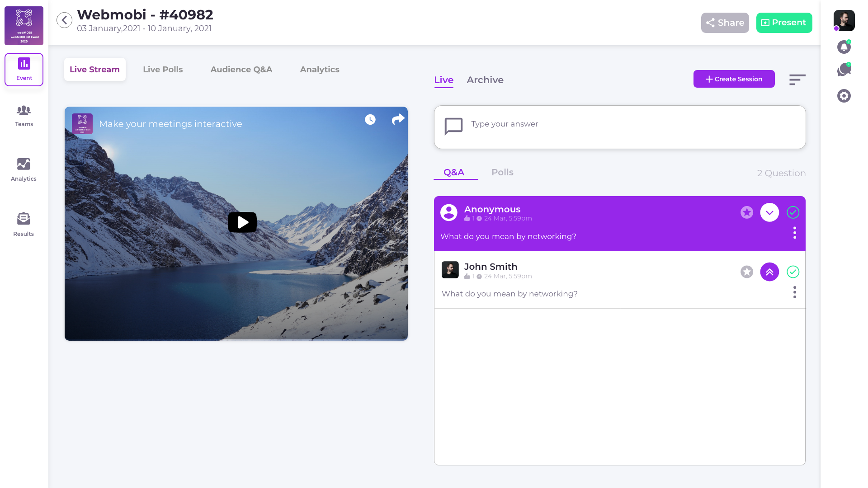Switch to the top Analytics tab
The image size is (868, 488).
coord(320,69)
